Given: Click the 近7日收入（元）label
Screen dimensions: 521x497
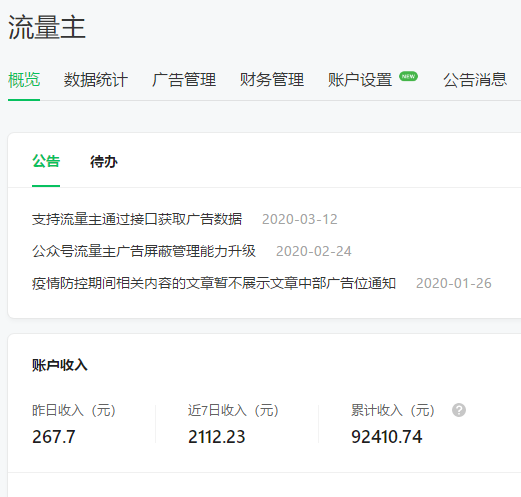Looking at the screenshot, I should [233, 410].
